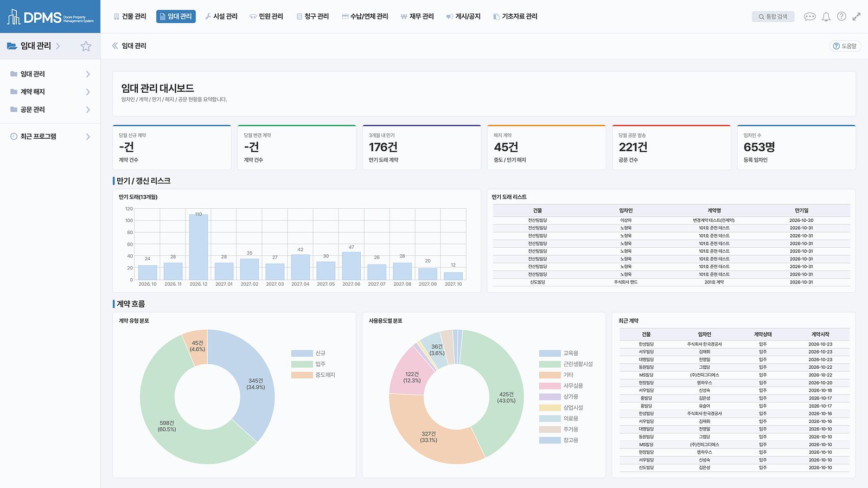Screen dimensions: 868x488
Task: Click the folder icon next to 공문 관리
Action: 14,110
